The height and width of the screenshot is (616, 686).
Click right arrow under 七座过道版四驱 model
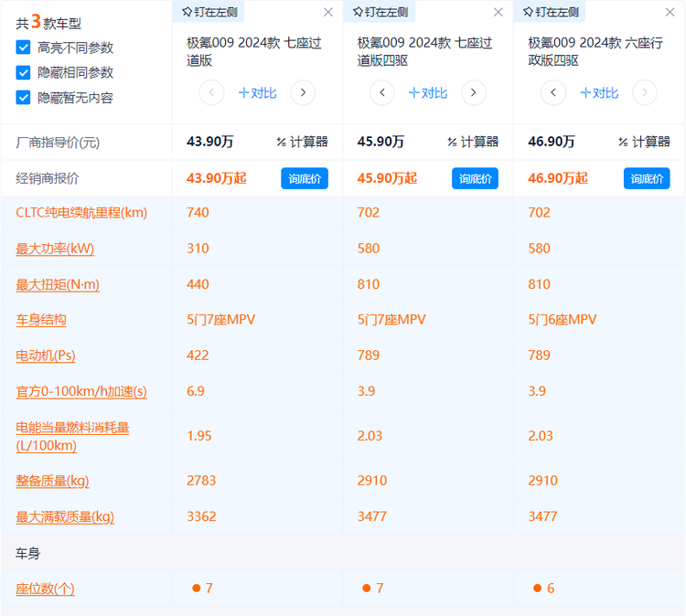(474, 92)
